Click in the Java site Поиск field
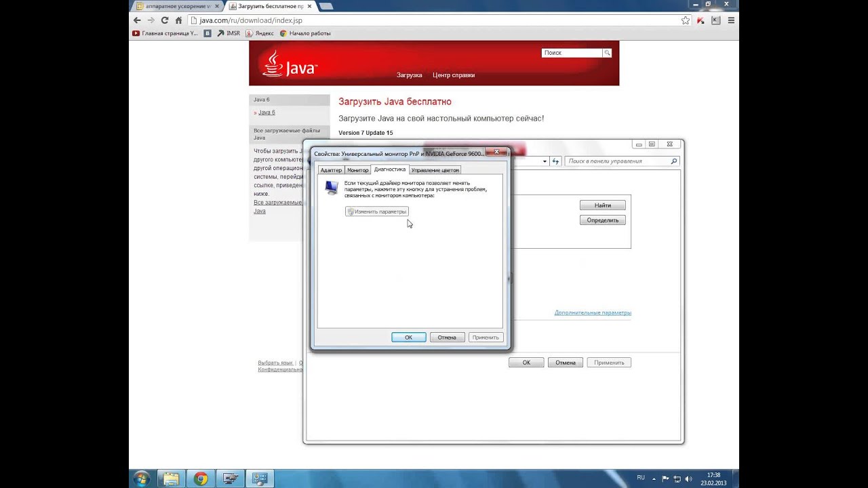 [572, 53]
